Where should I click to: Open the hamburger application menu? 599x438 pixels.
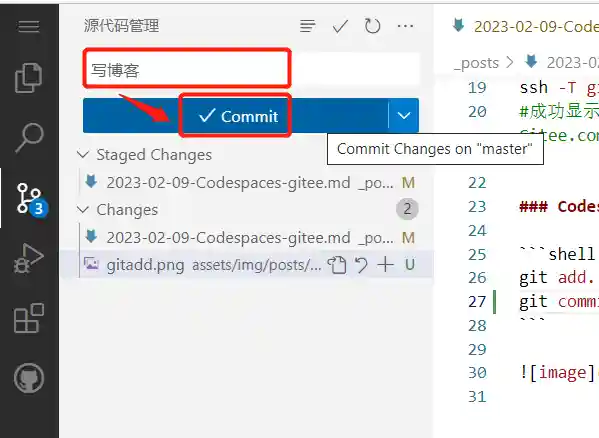pos(29,26)
